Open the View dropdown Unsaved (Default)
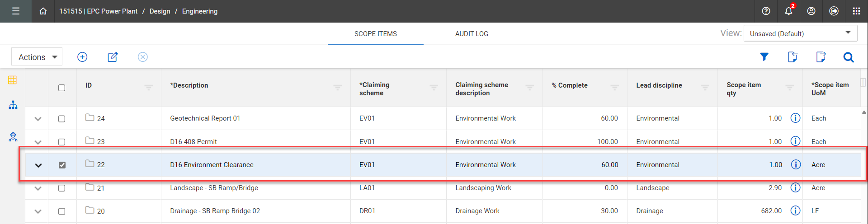The width and height of the screenshot is (868, 224). click(x=800, y=33)
